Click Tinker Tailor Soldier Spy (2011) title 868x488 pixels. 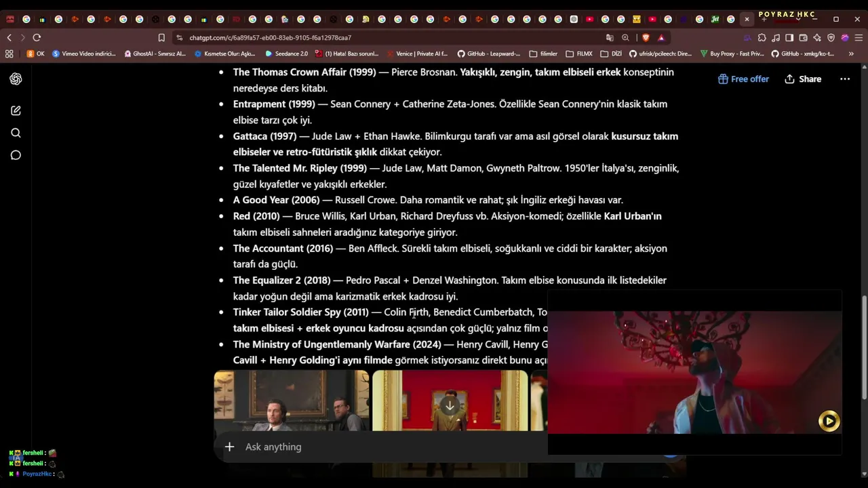coord(301,312)
